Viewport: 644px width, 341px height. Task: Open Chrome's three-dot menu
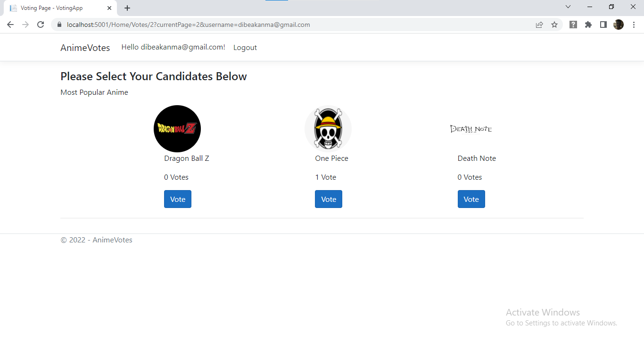point(634,24)
